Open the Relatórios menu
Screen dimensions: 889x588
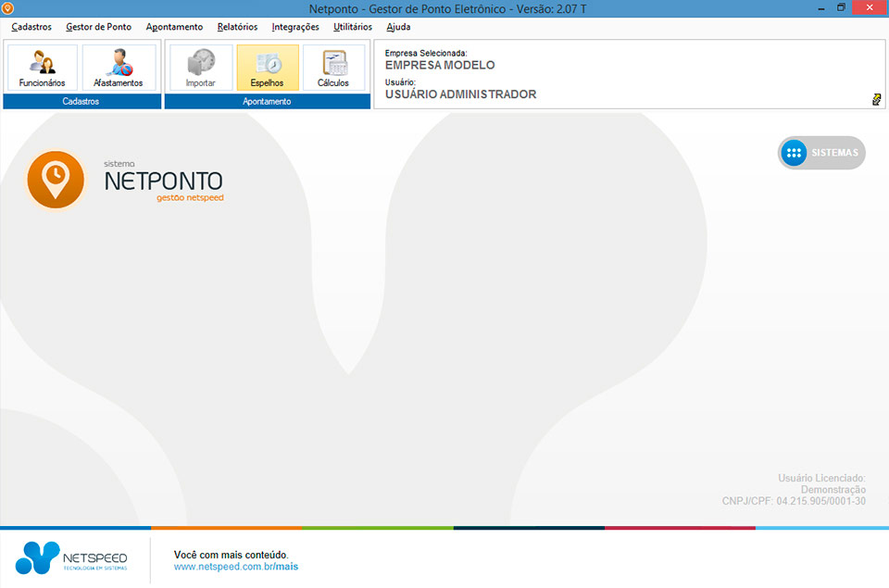tap(238, 27)
